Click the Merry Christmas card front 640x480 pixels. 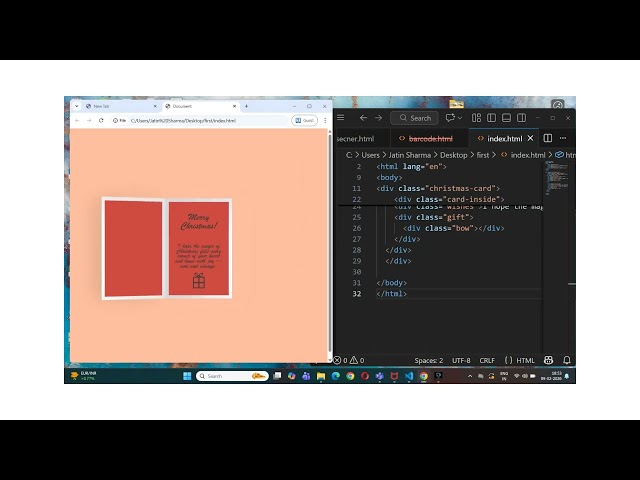pyautogui.click(x=198, y=248)
